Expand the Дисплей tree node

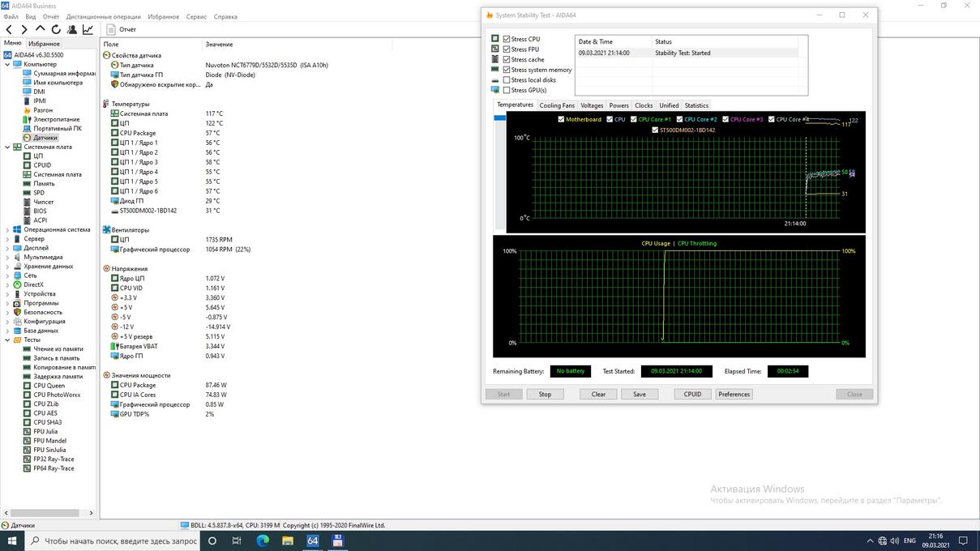(x=7, y=248)
